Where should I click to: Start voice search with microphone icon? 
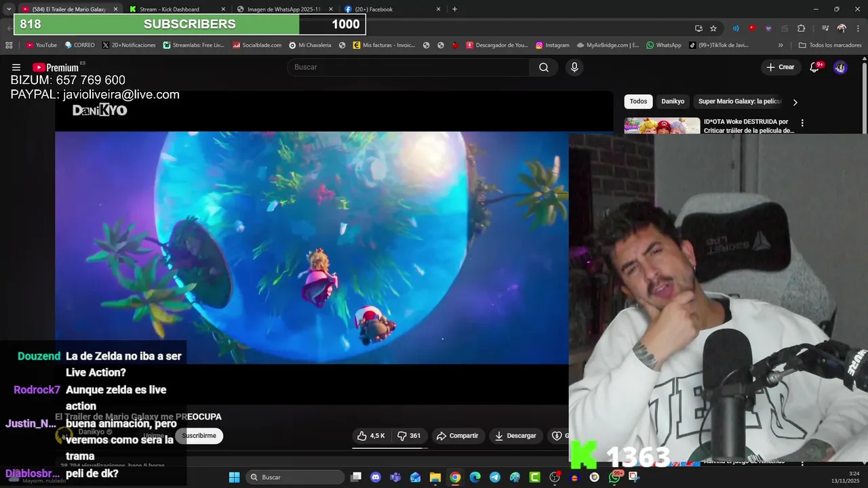574,67
